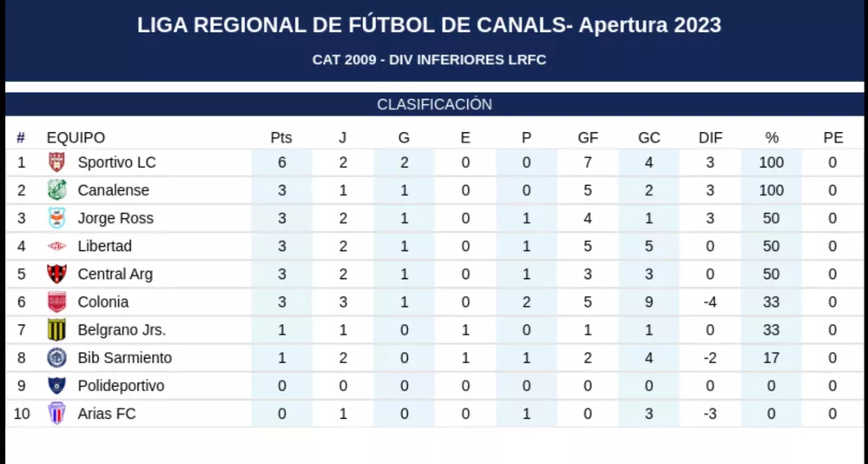Click the CAT 2009 division subtitle
This screenshot has width=868, height=464.
[x=429, y=60]
